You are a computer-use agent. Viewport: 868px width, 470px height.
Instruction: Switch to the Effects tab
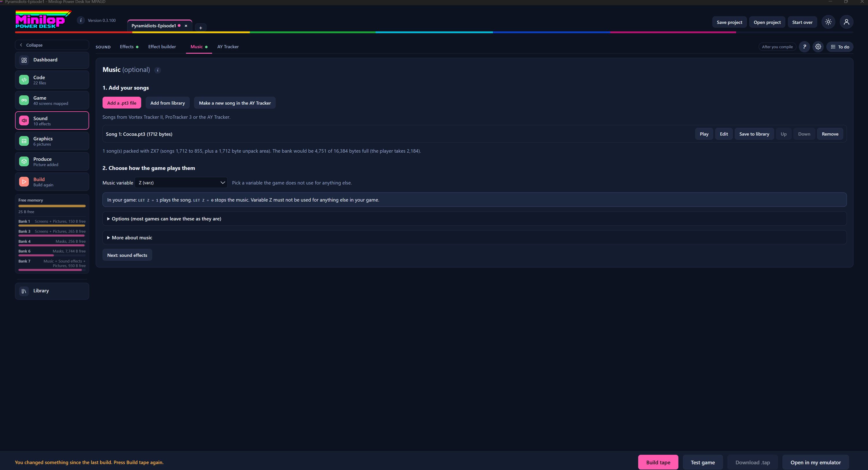pos(129,47)
